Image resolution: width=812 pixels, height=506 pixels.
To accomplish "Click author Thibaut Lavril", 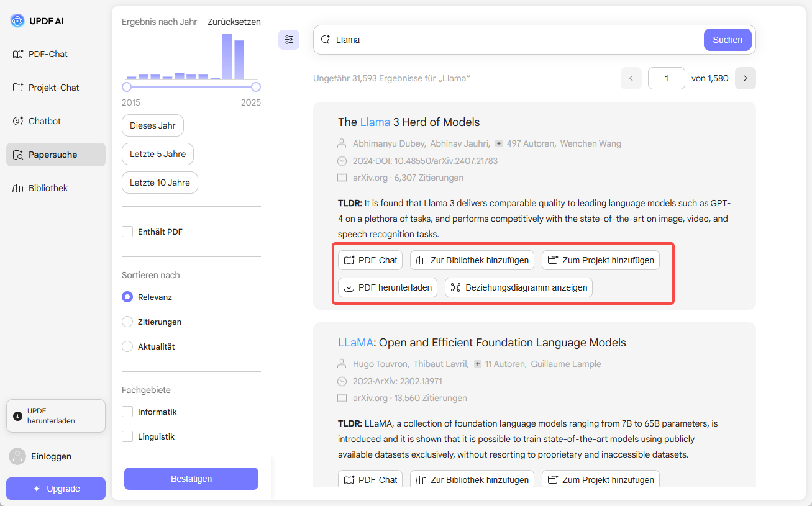I will pyautogui.click(x=441, y=364).
